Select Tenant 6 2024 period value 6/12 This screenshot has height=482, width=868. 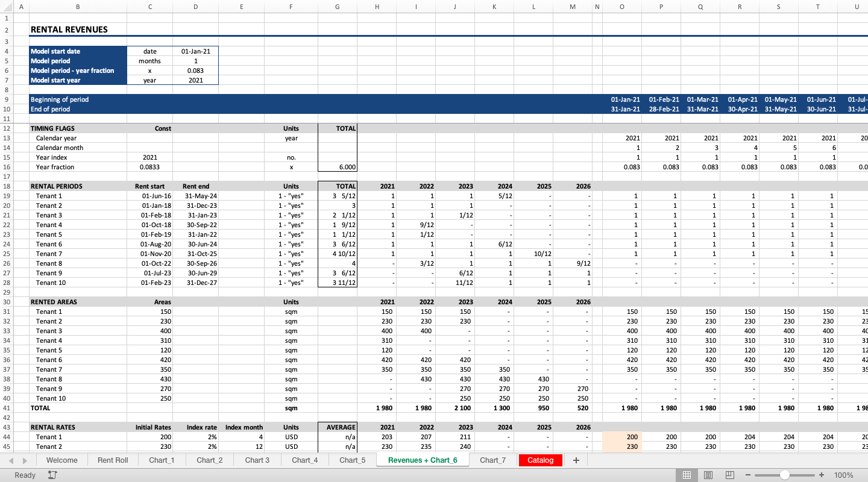point(493,244)
